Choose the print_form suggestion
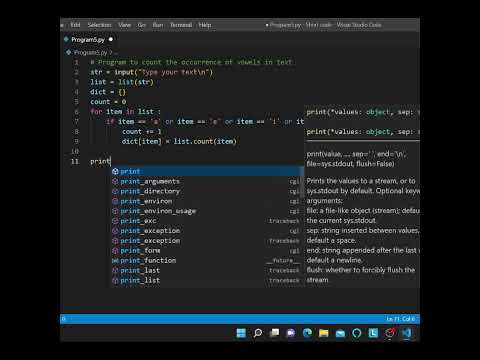480x360 pixels. coord(207,251)
